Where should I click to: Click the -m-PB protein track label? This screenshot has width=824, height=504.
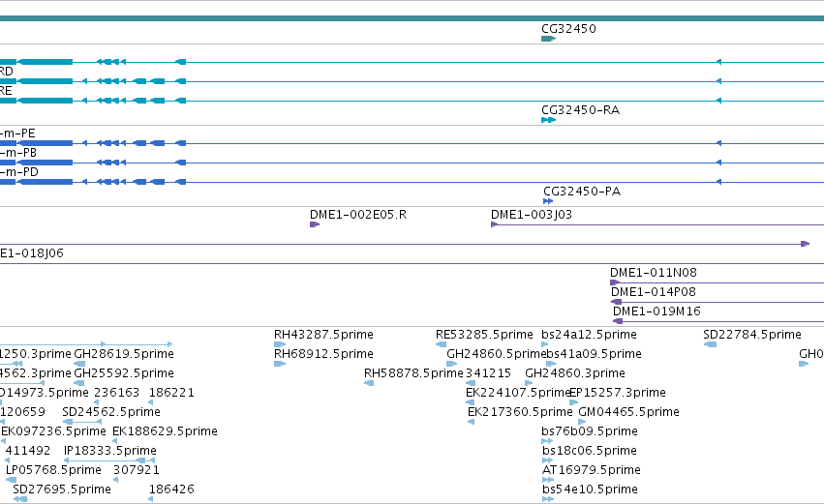17,153
